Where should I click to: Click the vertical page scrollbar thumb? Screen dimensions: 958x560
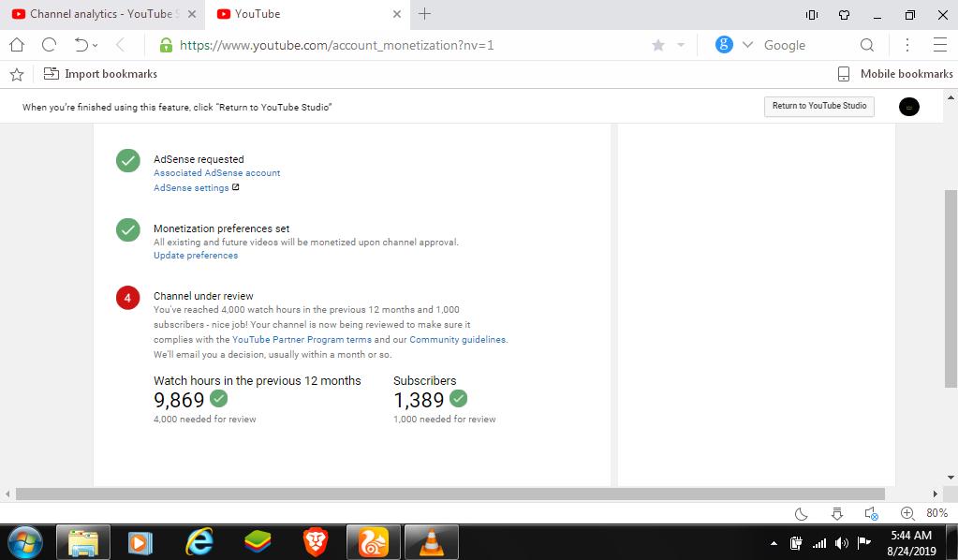951,288
